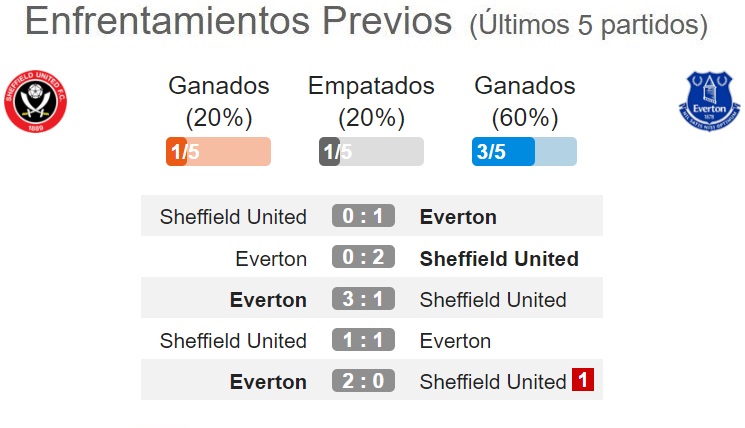Screen dimensions: 745x428
Task: Open the 0 : 1 score badge
Action: 363,216
